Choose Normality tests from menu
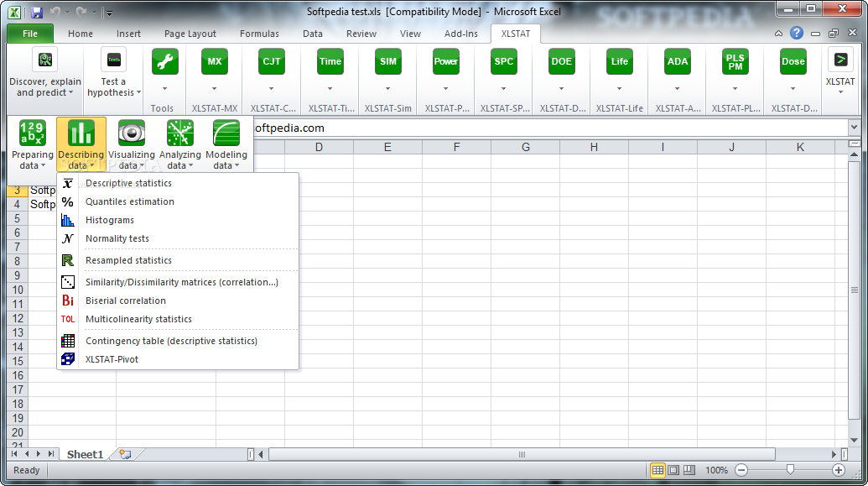 pos(178,238)
